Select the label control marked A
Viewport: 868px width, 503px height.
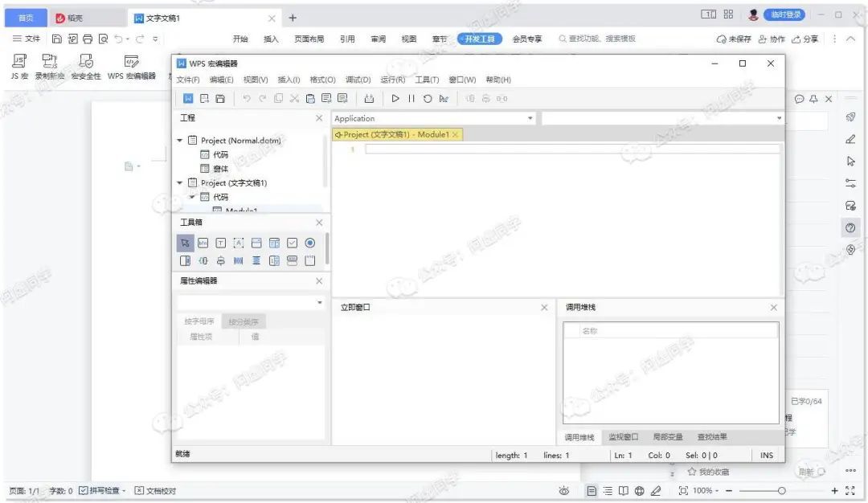[239, 243]
